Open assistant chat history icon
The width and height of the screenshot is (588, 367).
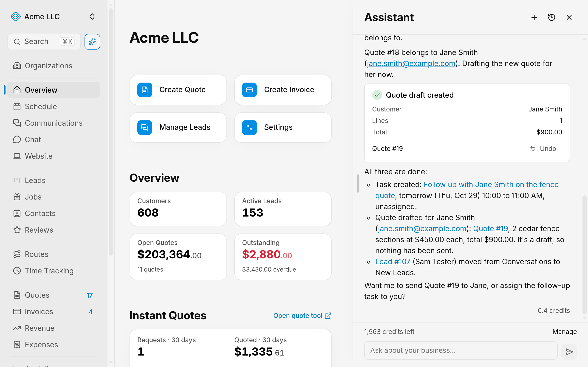(551, 17)
